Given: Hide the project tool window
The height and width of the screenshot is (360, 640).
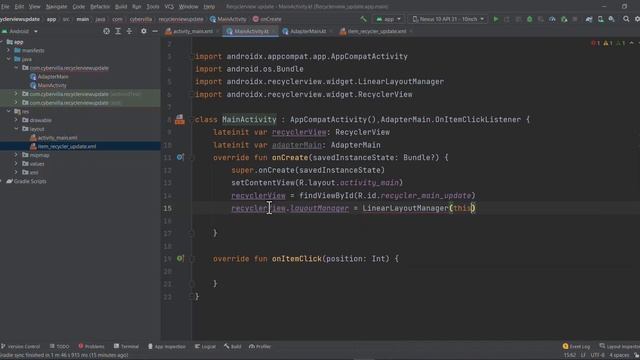Looking at the screenshot, I should (155, 31).
